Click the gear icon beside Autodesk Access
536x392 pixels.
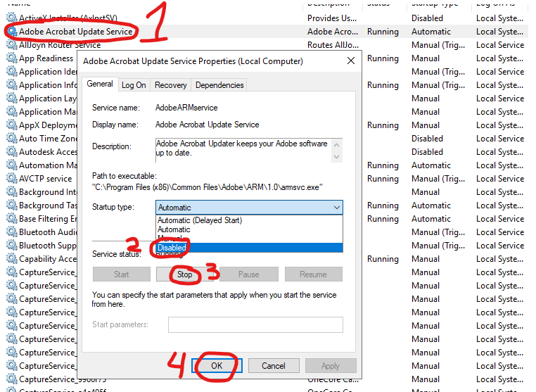coord(12,152)
